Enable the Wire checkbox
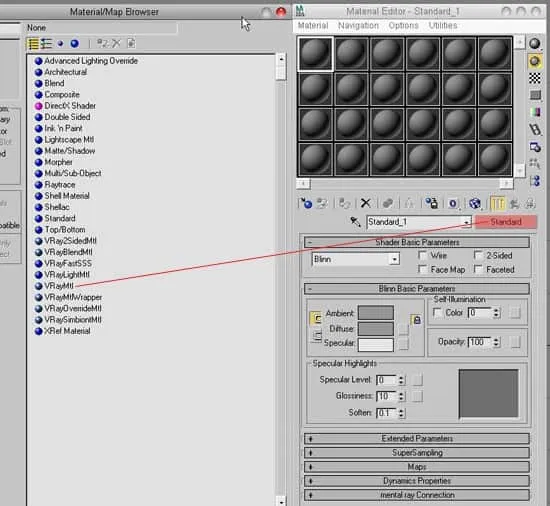 coord(423,255)
